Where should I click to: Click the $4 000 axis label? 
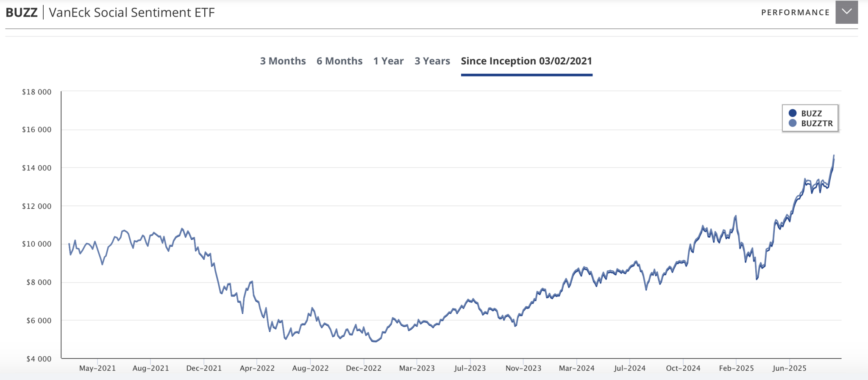tap(39, 359)
